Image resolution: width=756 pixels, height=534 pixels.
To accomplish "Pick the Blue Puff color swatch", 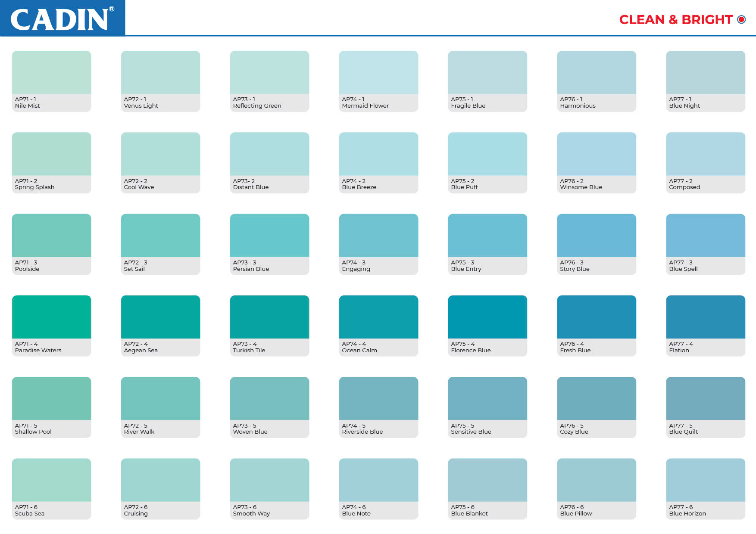I will click(487, 154).
